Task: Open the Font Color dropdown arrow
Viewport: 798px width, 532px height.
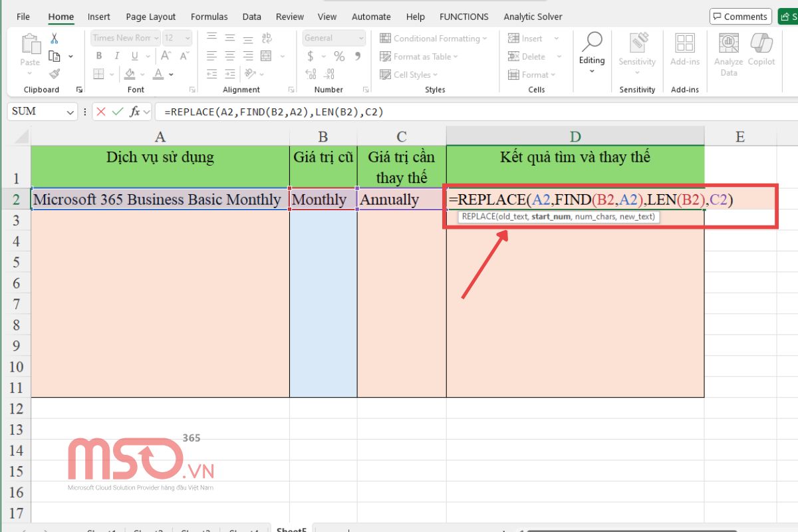Action: coord(172,74)
